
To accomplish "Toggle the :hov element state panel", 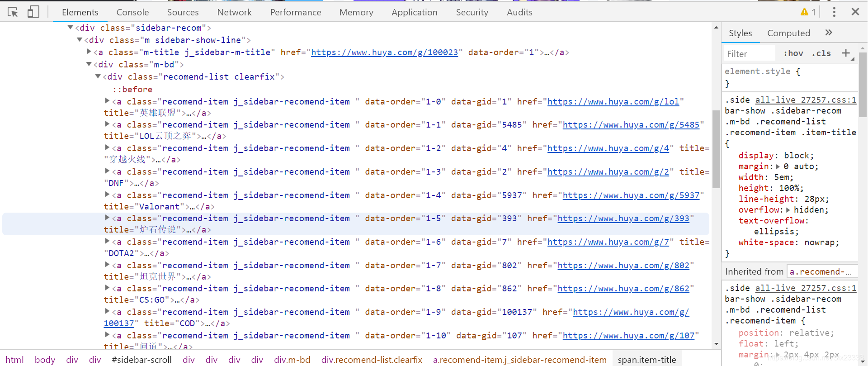I will [x=793, y=53].
